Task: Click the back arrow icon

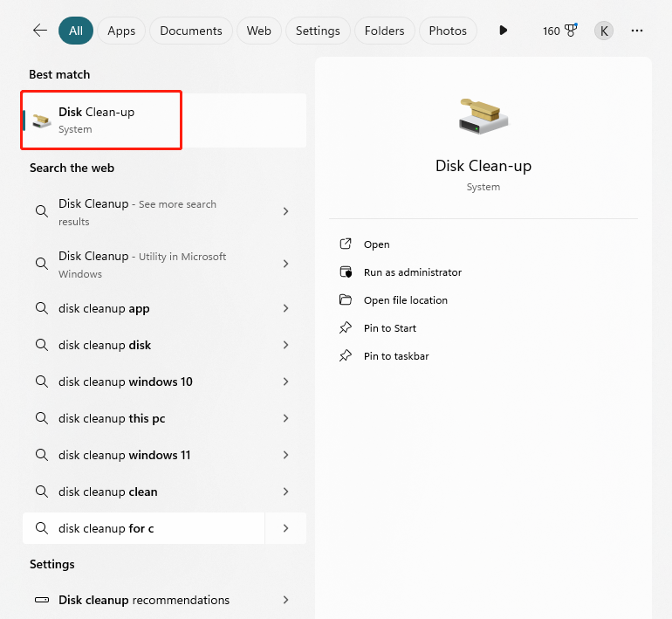Action: tap(40, 31)
